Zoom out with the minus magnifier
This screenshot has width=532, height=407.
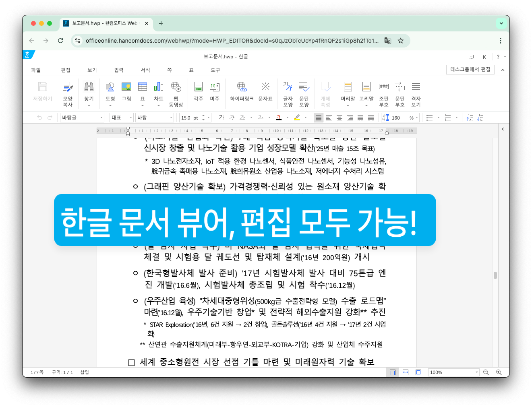click(x=486, y=372)
